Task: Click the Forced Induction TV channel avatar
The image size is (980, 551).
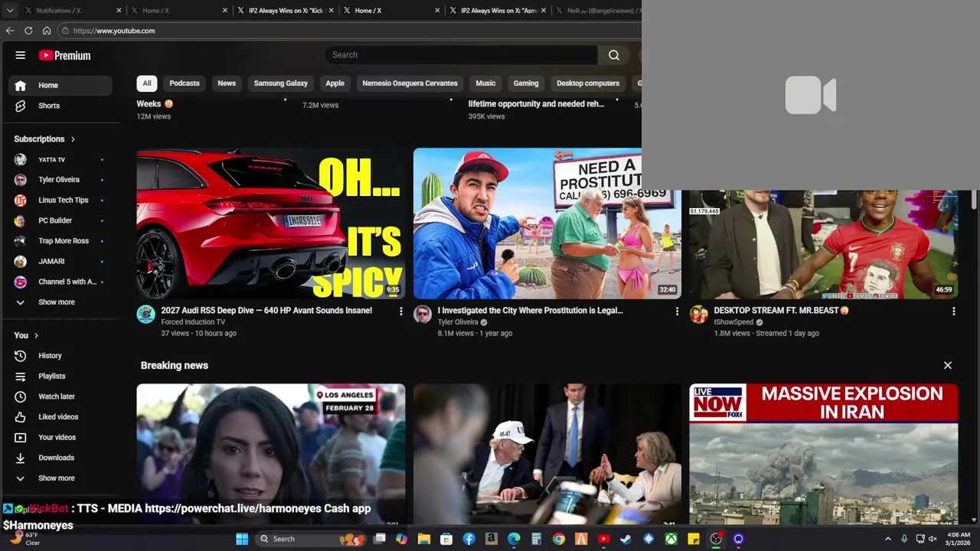Action: point(146,315)
